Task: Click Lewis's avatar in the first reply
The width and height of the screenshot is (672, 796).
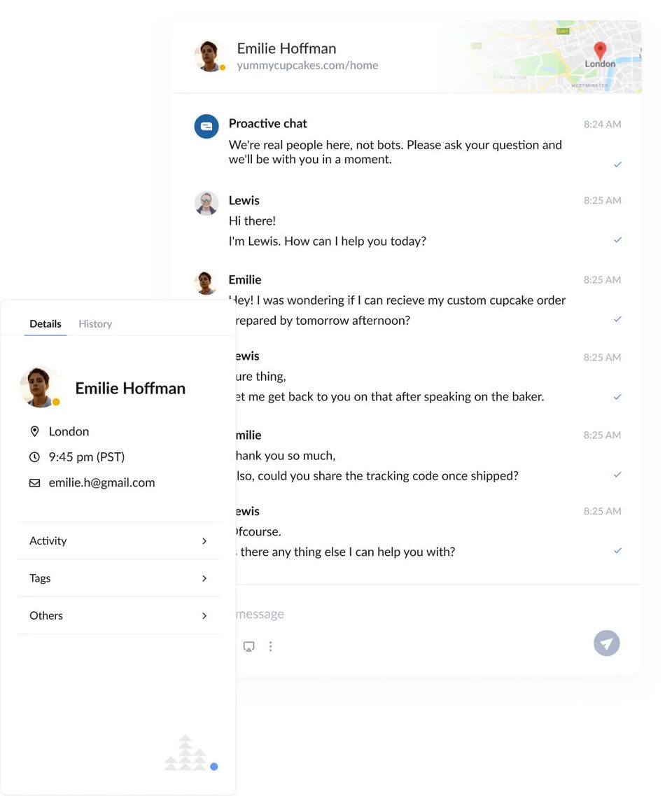Action: point(206,203)
